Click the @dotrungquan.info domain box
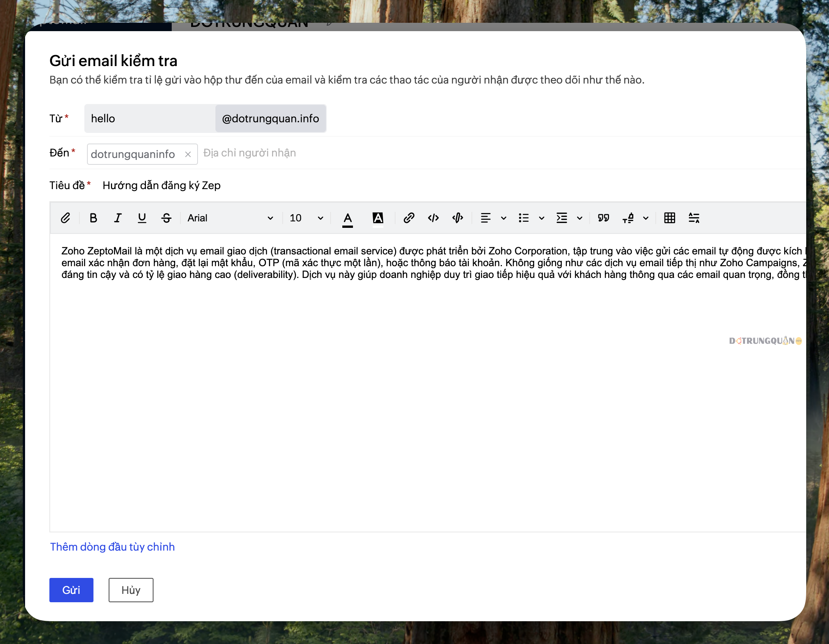 pos(271,118)
